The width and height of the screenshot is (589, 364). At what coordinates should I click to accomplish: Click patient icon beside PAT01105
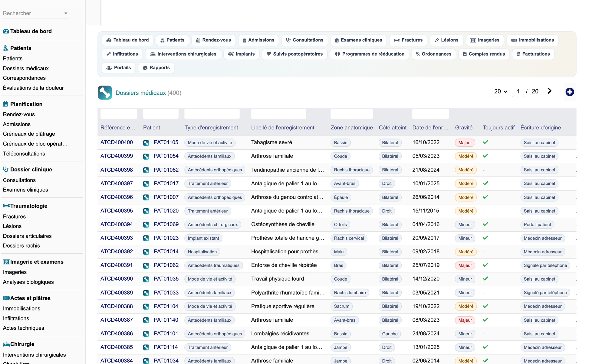pos(146,143)
